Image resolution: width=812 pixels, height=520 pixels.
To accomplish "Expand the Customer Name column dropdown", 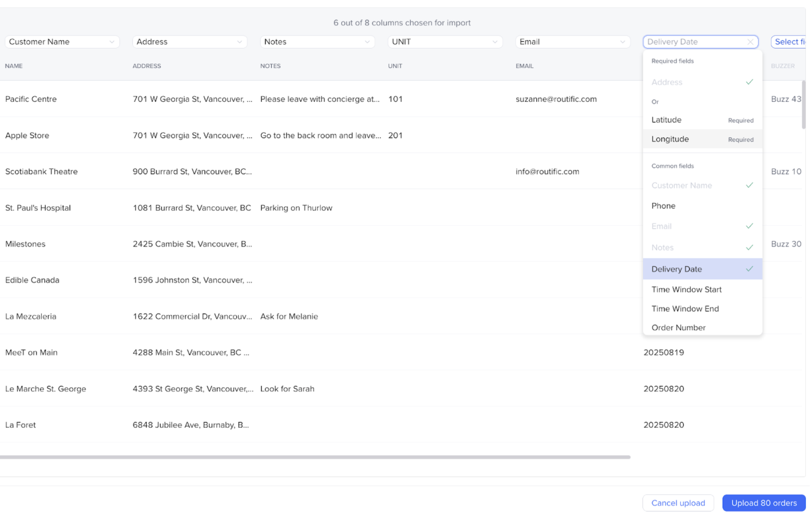I will (62, 42).
